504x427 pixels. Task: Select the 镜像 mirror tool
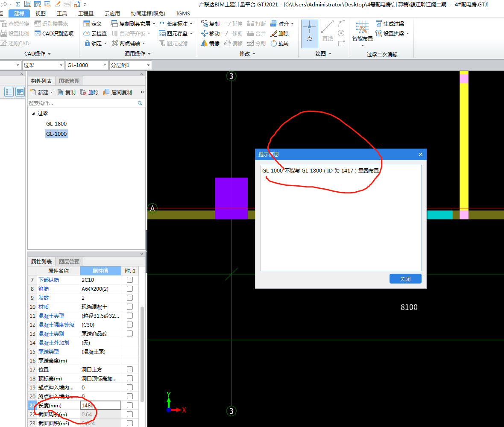point(211,44)
